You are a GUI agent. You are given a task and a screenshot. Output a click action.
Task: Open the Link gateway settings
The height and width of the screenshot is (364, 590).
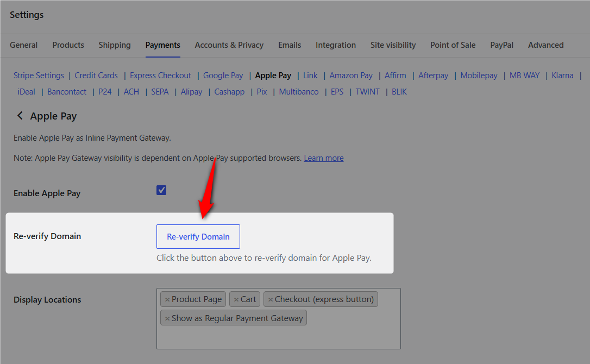(x=310, y=76)
